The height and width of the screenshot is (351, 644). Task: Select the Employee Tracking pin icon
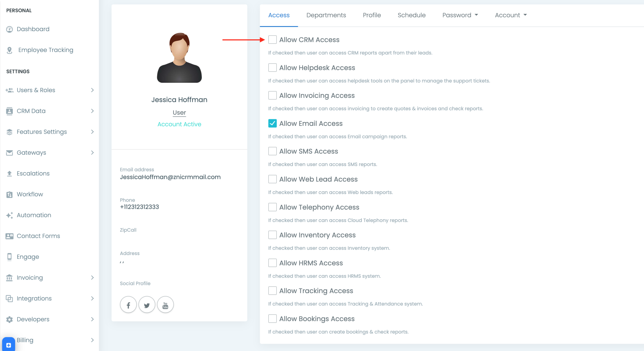pos(10,50)
